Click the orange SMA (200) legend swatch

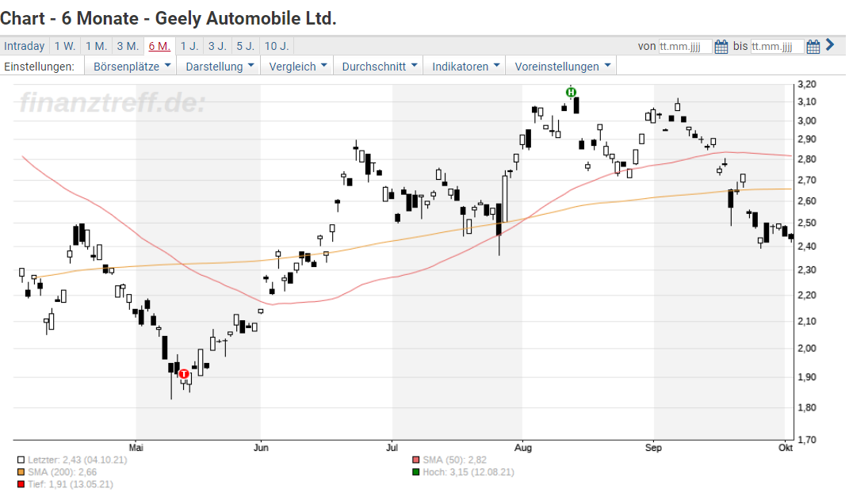21,472
